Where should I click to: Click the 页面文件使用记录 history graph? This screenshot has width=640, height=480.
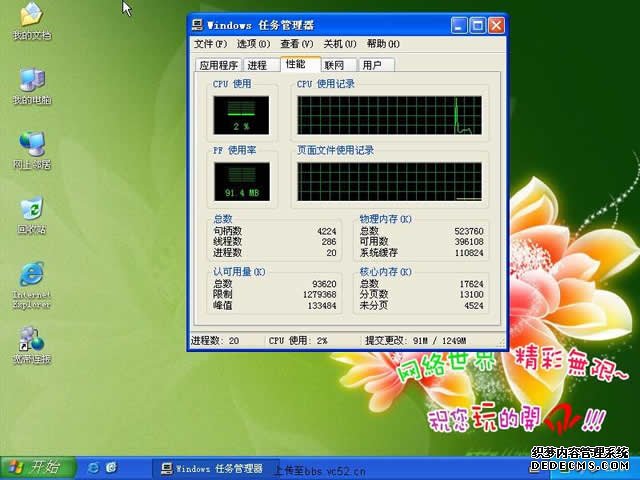[x=389, y=182]
